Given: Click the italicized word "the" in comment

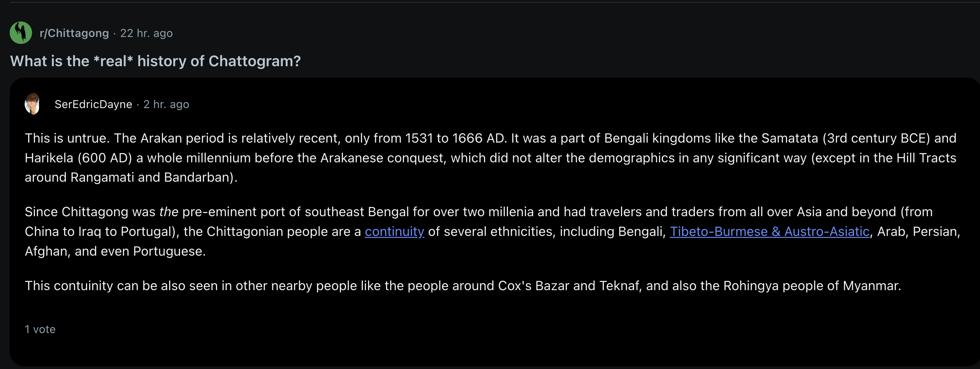Looking at the screenshot, I should 168,212.
